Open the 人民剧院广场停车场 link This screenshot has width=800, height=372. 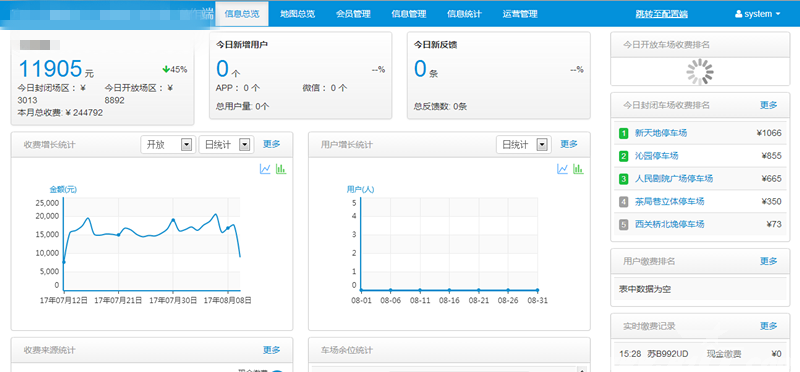[x=674, y=179]
